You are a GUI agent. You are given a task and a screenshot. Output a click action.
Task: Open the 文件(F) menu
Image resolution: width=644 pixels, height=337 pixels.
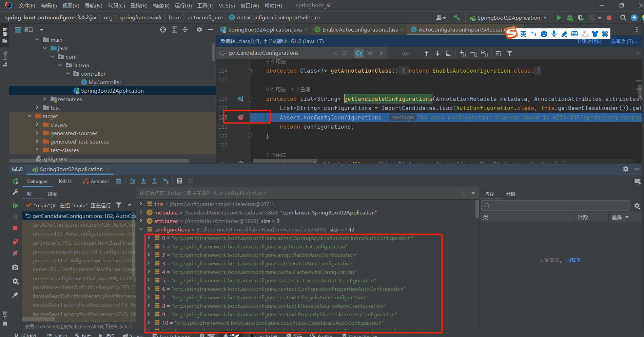click(x=27, y=5)
